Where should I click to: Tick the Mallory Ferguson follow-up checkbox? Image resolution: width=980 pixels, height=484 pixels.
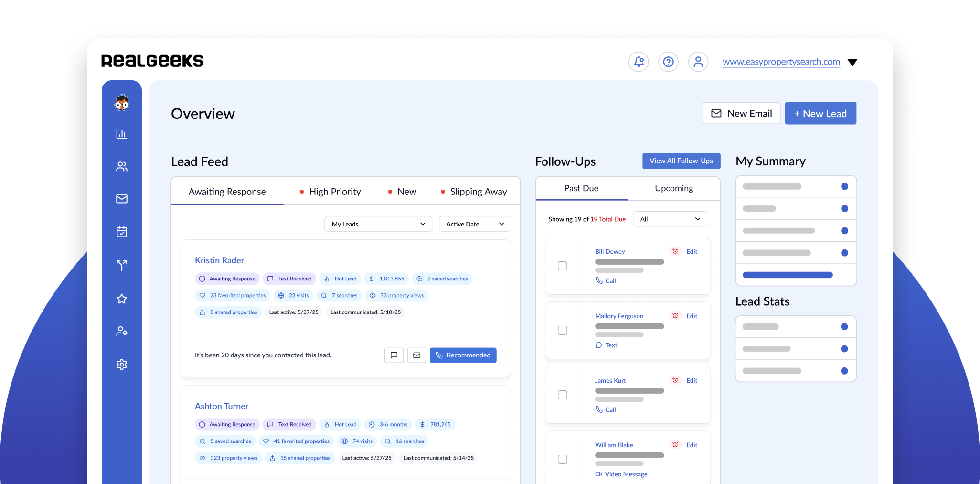tap(563, 331)
